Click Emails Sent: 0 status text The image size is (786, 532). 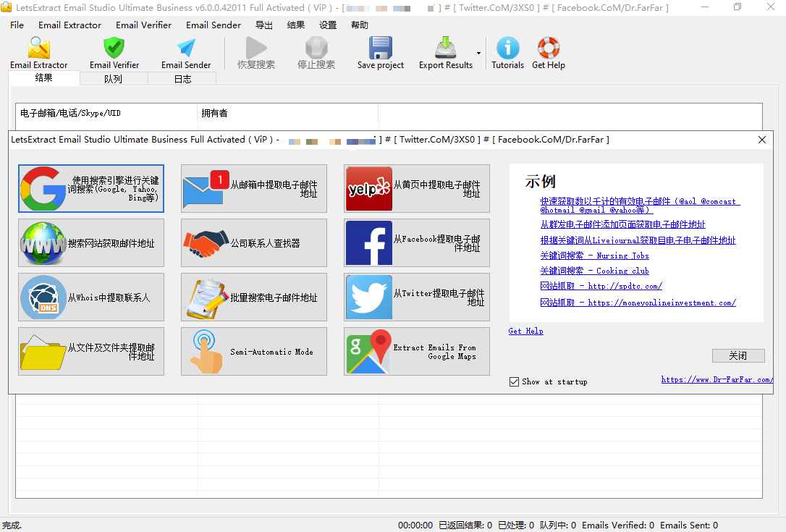[x=689, y=525]
